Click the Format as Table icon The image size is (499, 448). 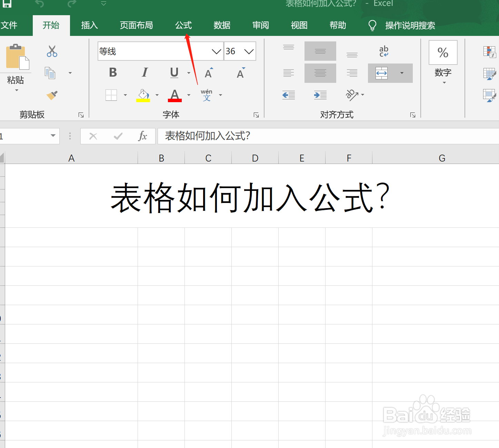point(490,73)
